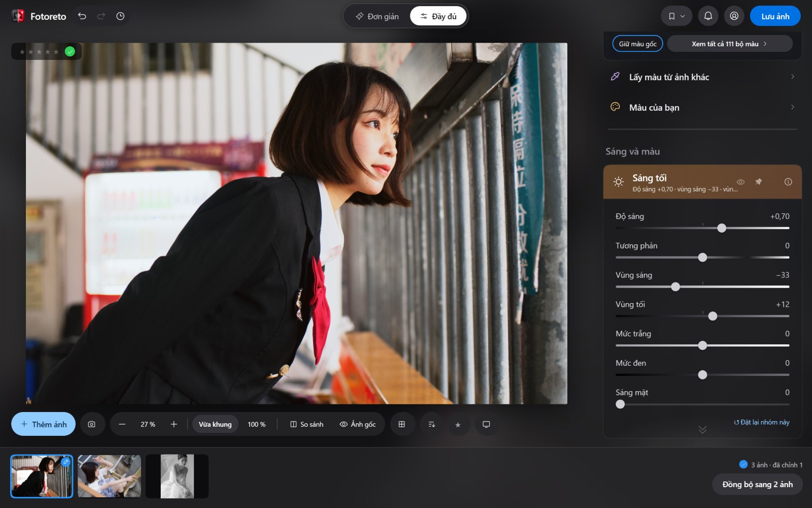Expand Lấy màu từ ảnh khác

click(702, 77)
